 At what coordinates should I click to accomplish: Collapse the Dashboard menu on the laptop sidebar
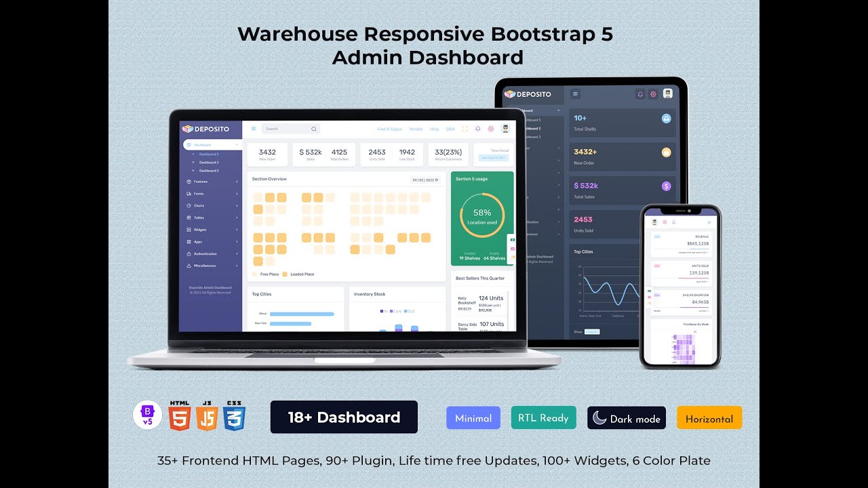pos(237,145)
